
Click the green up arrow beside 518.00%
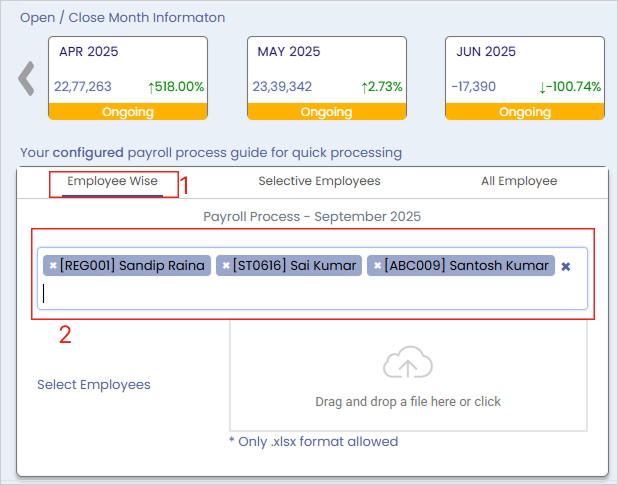[x=151, y=87]
